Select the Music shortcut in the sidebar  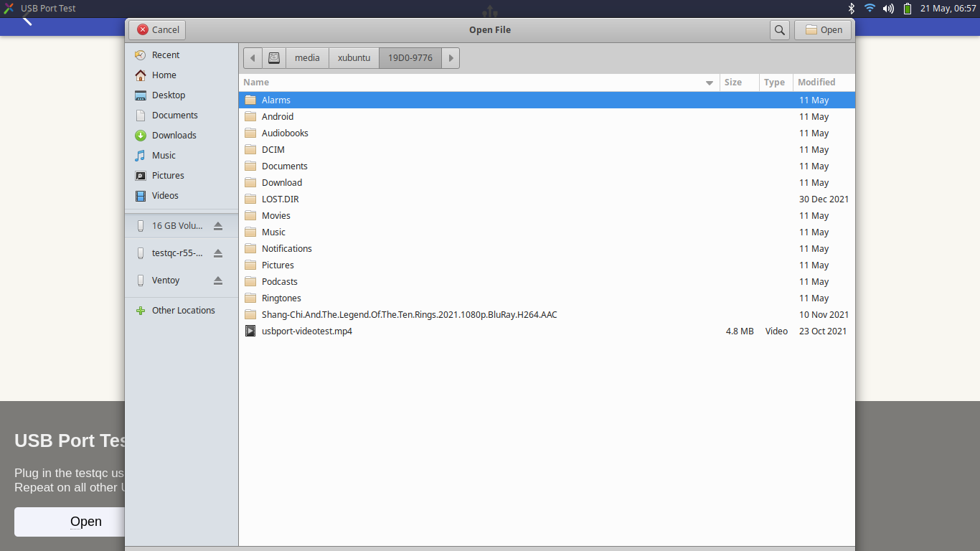[165, 155]
